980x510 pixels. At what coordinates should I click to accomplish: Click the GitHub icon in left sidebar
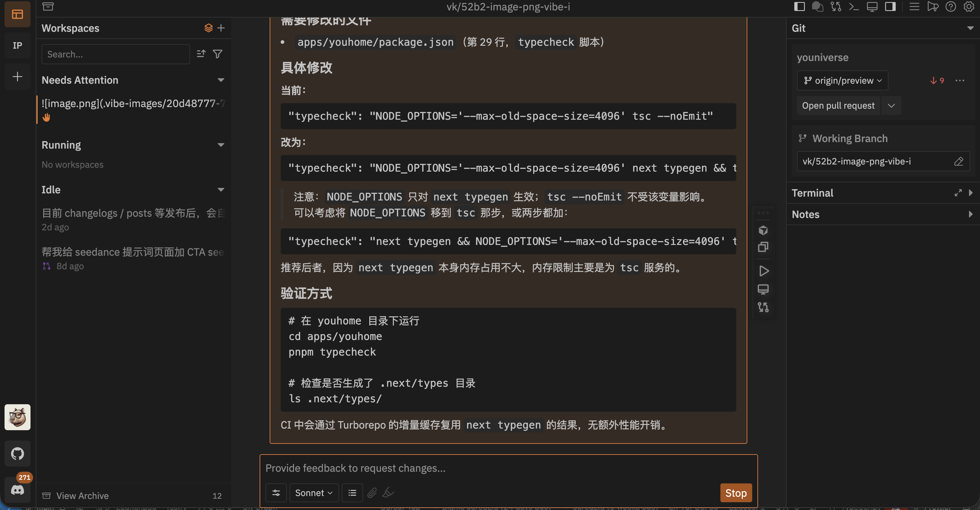point(18,453)
